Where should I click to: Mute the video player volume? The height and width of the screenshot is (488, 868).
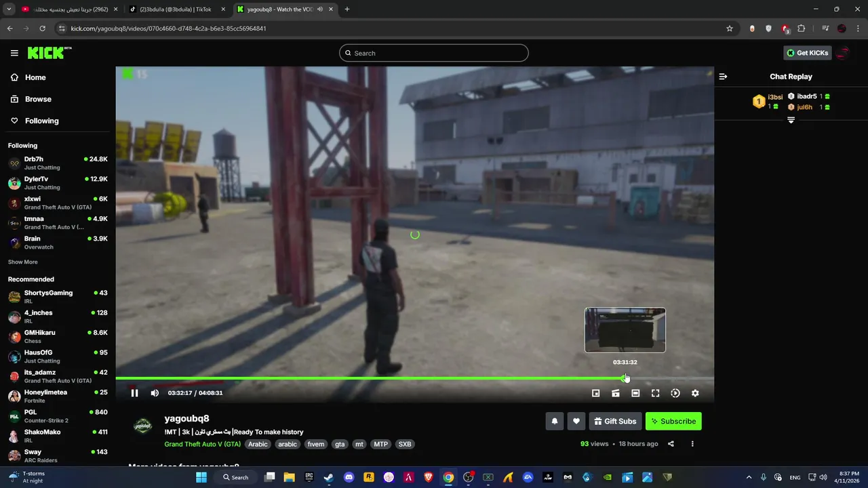click(155, 393)
